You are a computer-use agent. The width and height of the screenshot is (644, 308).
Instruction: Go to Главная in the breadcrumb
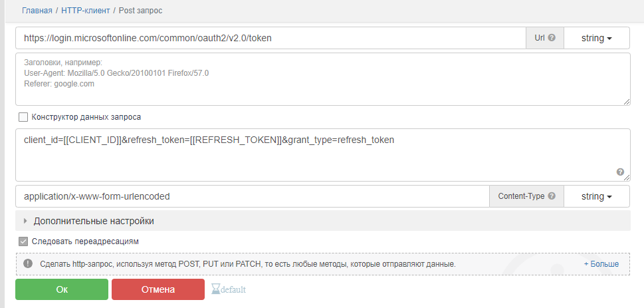point(37,11)
